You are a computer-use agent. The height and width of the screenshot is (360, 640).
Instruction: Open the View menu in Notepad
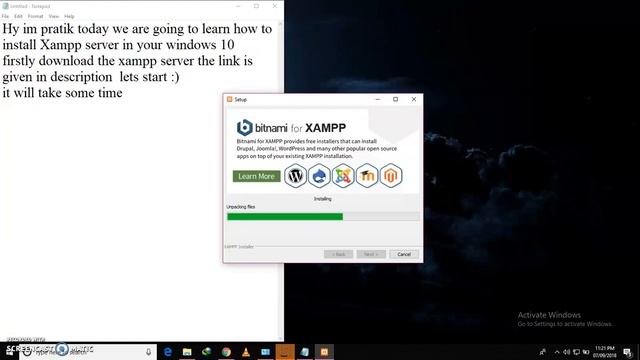[x=54, y=16]
